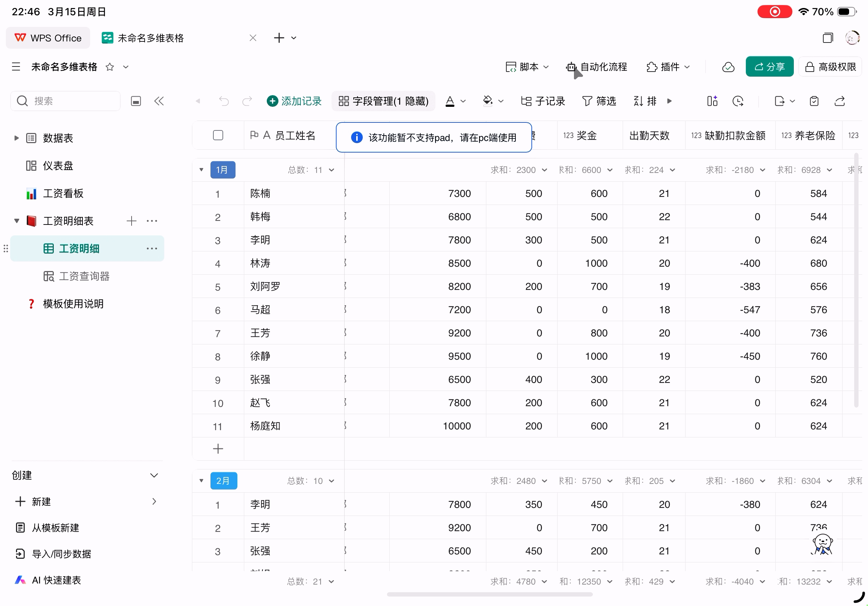Viewport: 868px width, 606px height.
Task: Open the 筛选 filter tool
Action: [599, 101]
